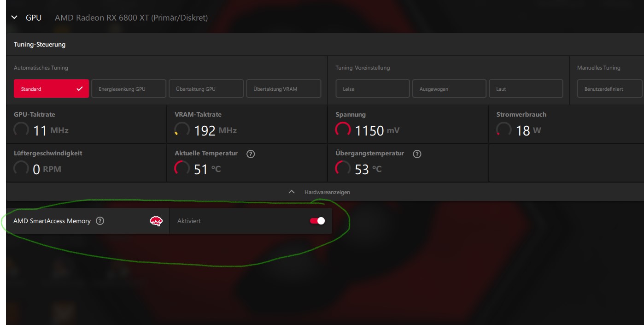The height and width of the screenshot is (325, 644).
Task: Select the Übertaktung VRAM option
Action: [284, 89]
